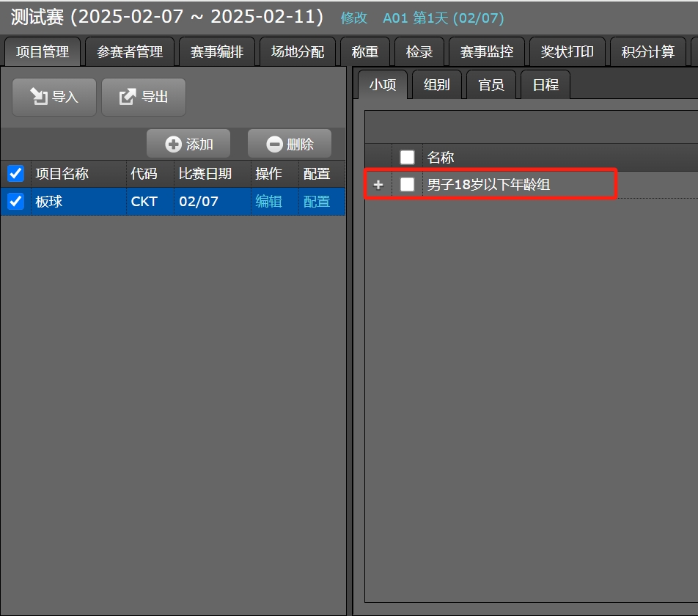The width and height of the screenshot is (698, 616).
Task: Uncheck the 板球 row checkbox
Action: [15, 201]
